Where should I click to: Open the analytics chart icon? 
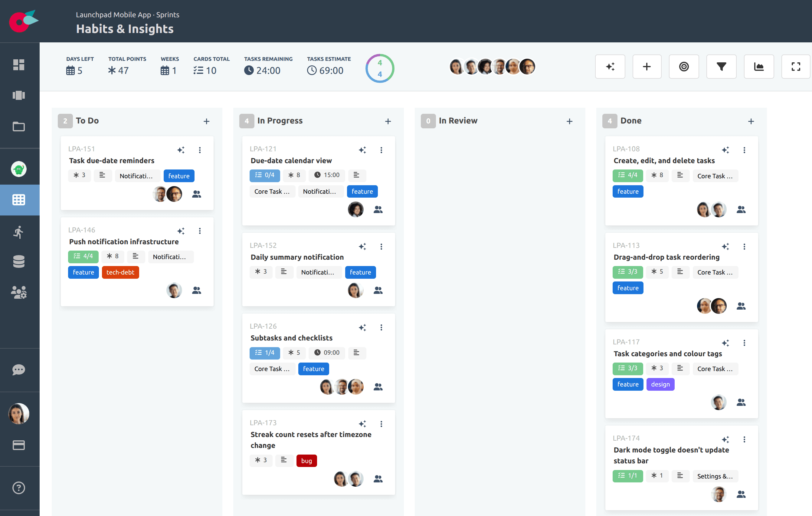point(759,67)
